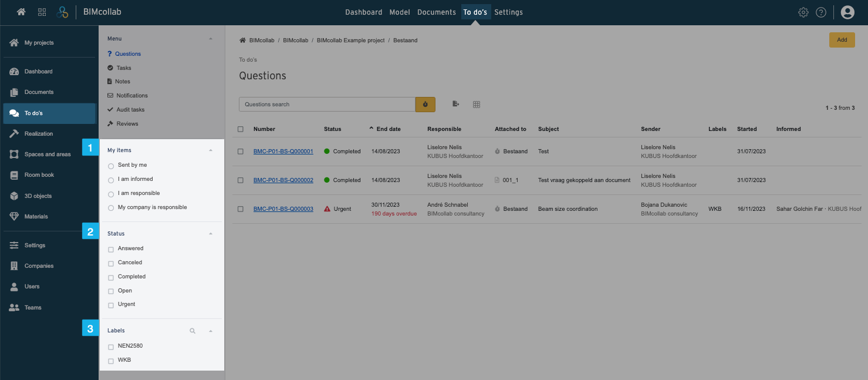Image resolution: width=868 pixels, height=380 pixels.
Task: Click the Add button
Action: coord(842,40)
